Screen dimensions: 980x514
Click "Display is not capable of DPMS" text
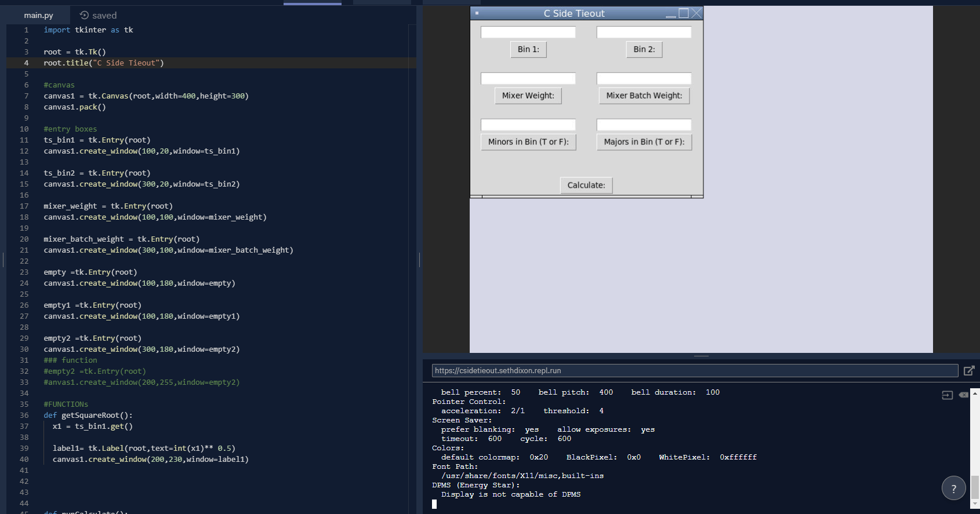click(x=511, y=494)
